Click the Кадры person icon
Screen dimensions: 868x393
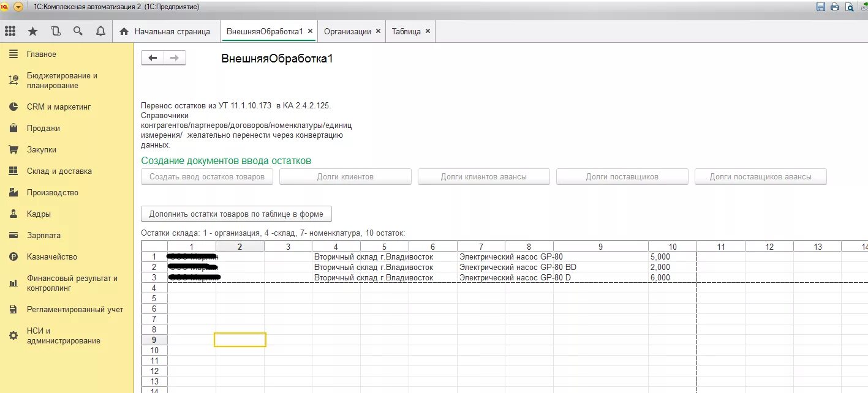pyautogui.click(x=13, y=214)
